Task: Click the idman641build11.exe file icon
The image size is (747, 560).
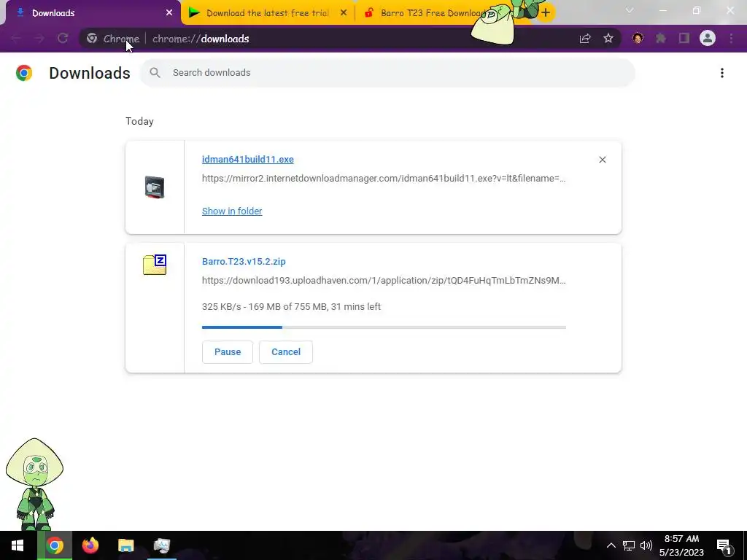Action: point(155,187)
